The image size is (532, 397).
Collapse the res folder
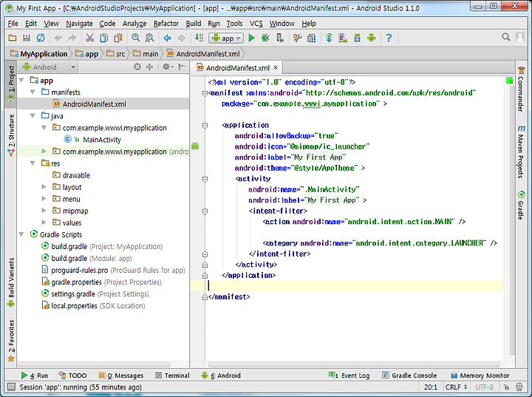33,163
